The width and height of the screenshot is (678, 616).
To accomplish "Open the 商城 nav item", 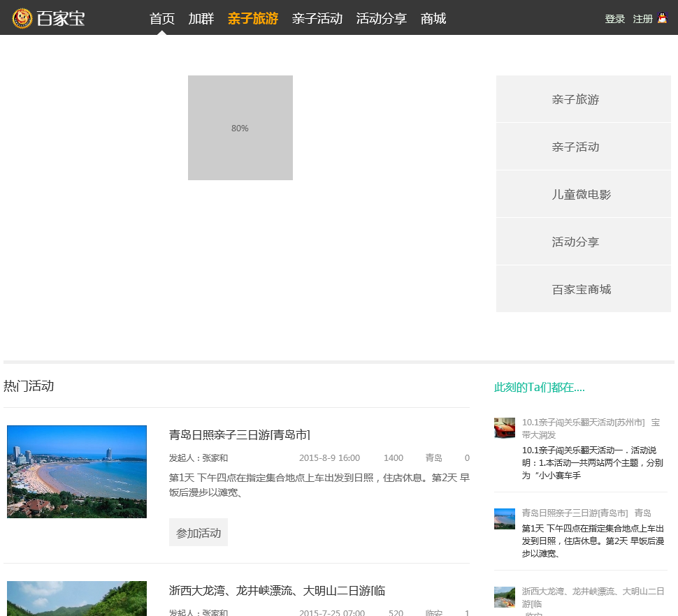I will 433,19.
